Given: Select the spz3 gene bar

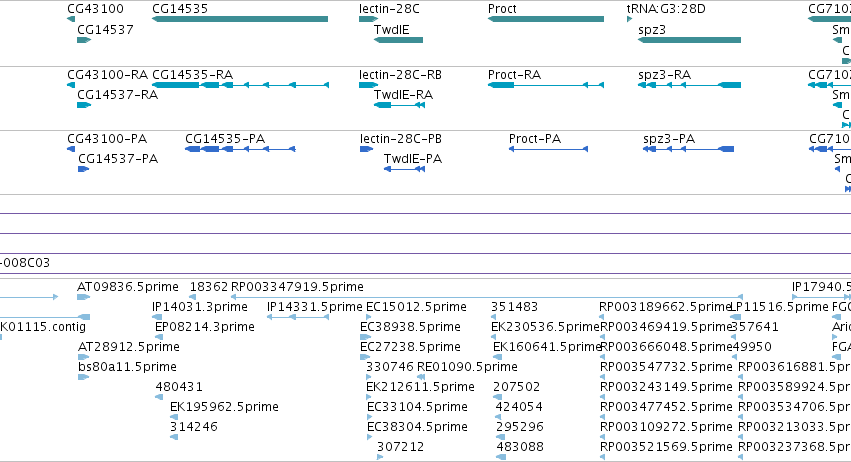Looking at the screenshot, I should point(689,40).
